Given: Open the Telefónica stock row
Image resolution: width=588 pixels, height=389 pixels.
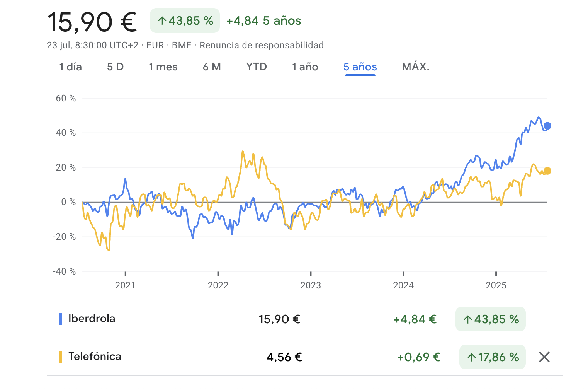Looking at the screenshot, I should [x=95, y=357].
